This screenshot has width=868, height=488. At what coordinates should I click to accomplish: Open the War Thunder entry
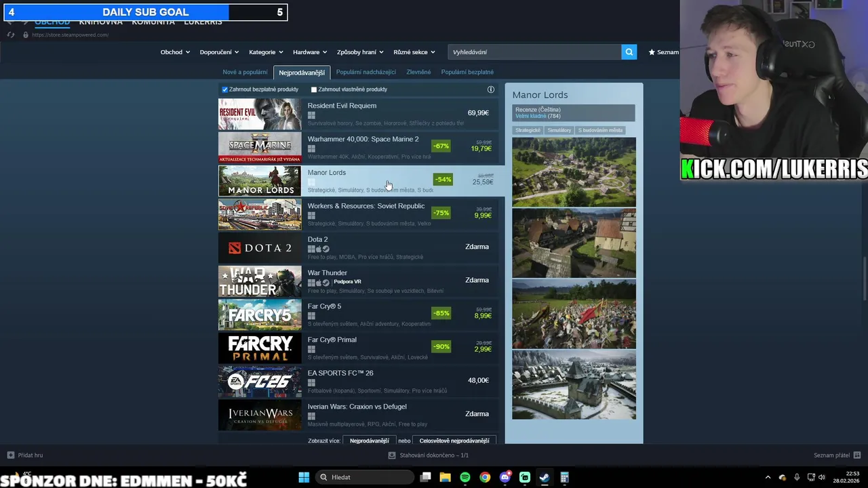click(x=358, y=281)
